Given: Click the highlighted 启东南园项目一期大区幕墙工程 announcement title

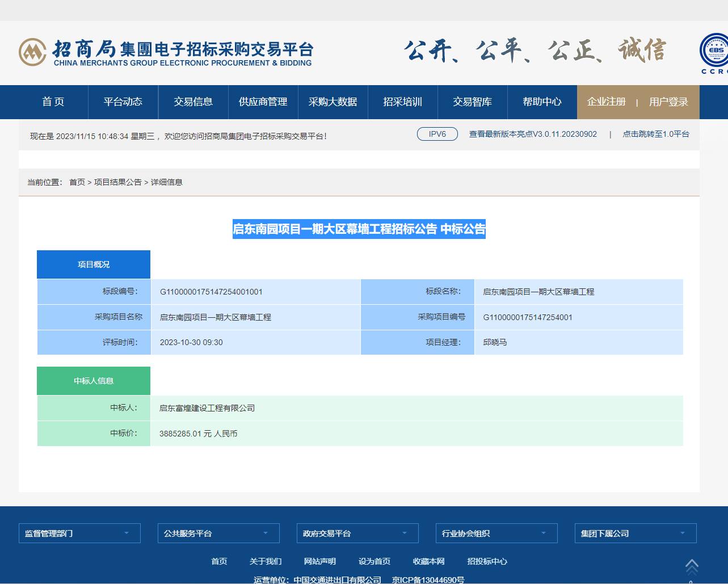Looking at the screenshot, I should [x=359, y=229].
